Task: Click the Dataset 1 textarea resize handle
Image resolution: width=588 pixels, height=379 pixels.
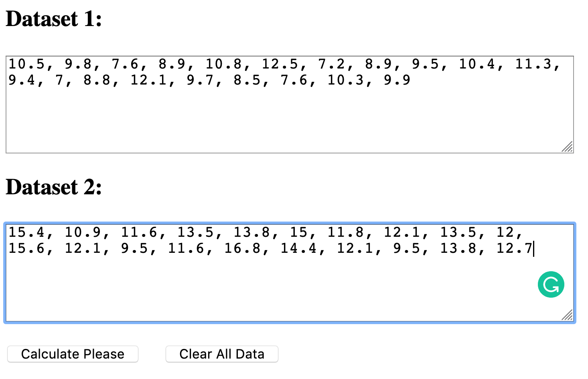Action: point(568,147)
